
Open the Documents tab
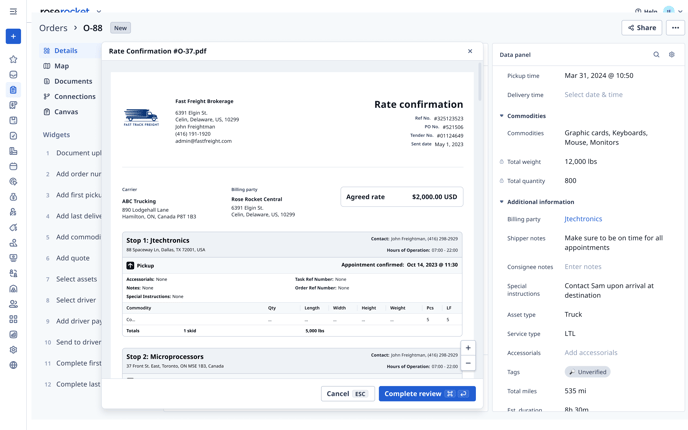[x=72, y=81]
